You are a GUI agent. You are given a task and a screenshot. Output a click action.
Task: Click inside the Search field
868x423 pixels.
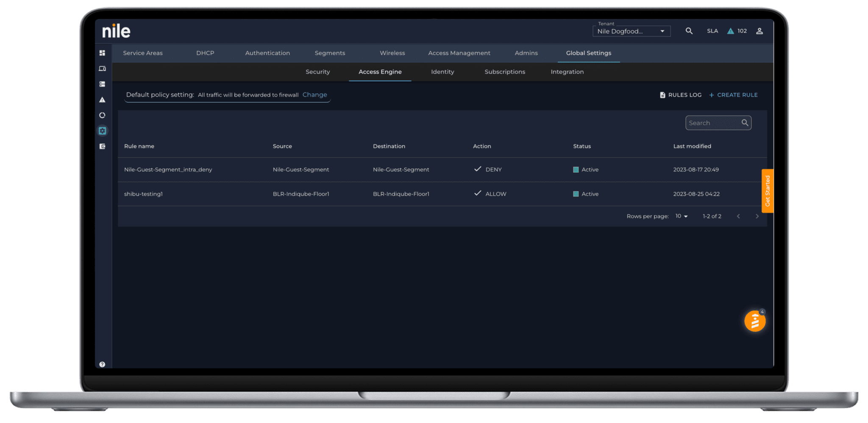715,123
